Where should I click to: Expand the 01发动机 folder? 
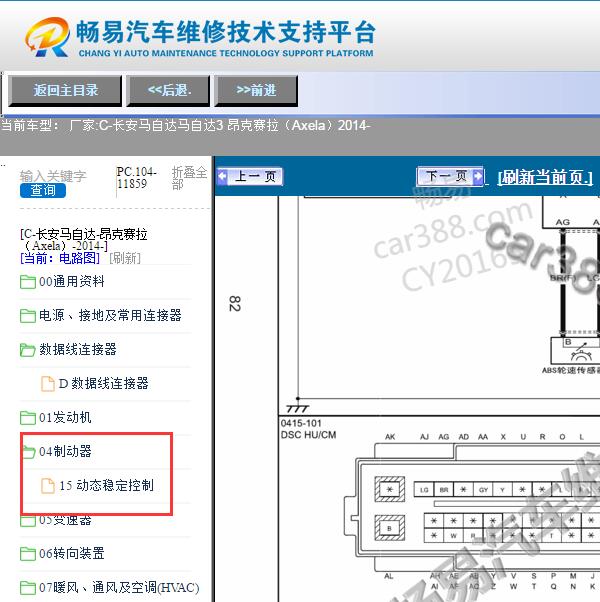pos(65,417)
